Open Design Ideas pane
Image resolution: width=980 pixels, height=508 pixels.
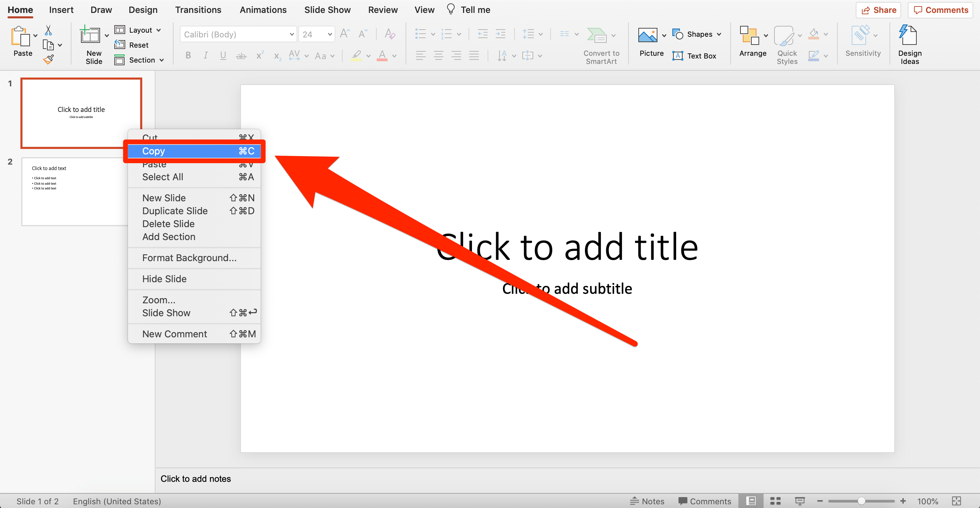click(x=909, y=35)
